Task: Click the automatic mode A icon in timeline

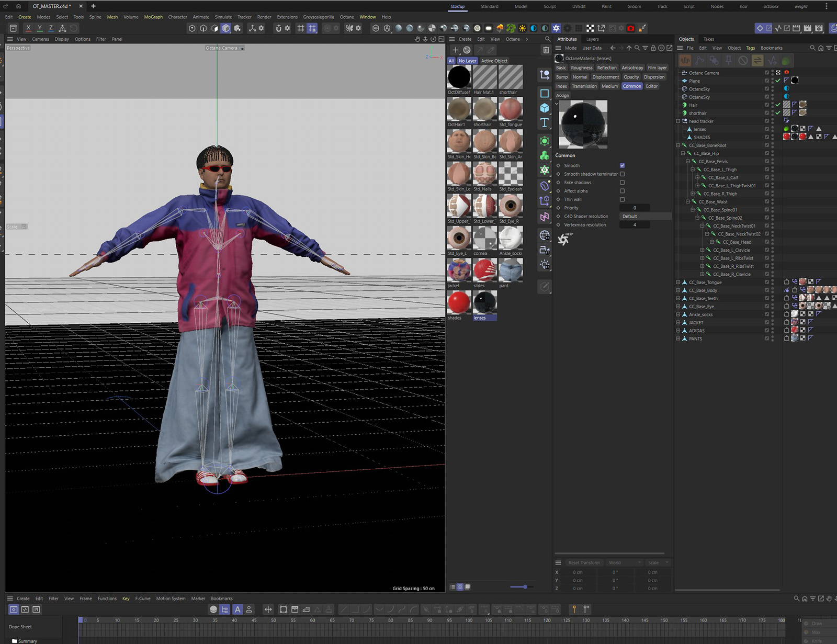Action: pyautogui.click(x=237, y=609)
